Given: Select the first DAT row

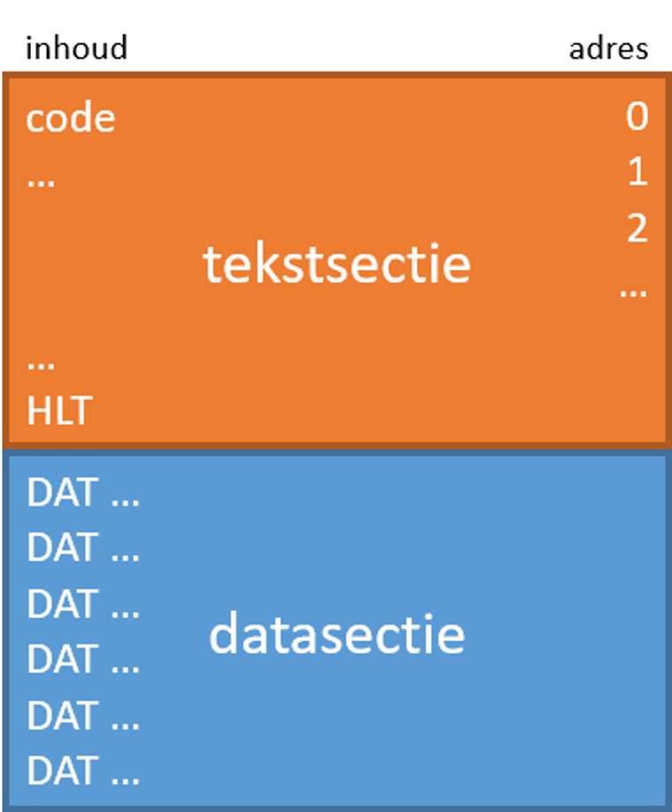Looking at the screenshot, I should click(x=83, y=494).
